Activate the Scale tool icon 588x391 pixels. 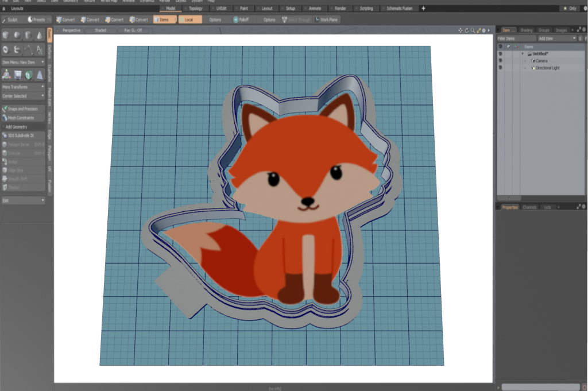(40, 75)
